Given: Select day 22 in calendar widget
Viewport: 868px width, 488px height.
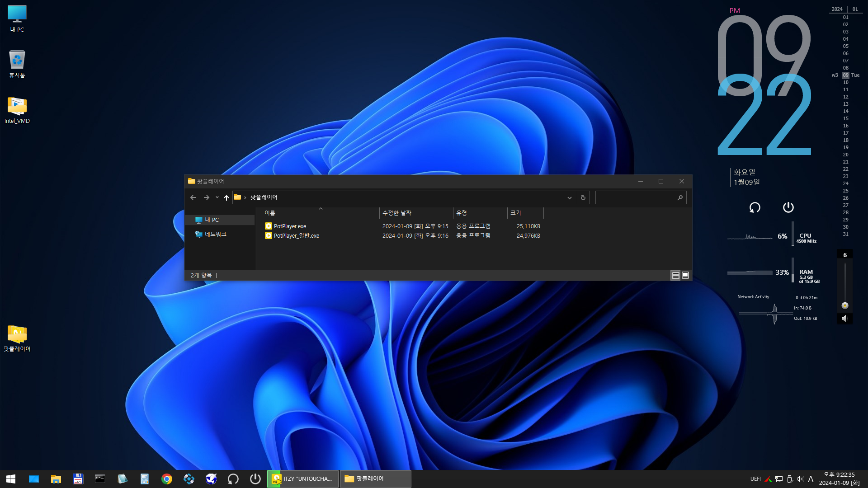Looking at the screenshot, I should click(845, 169).
